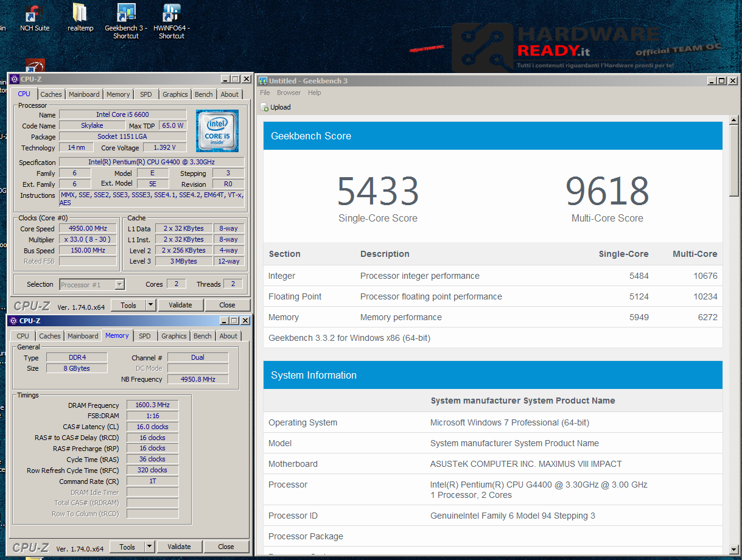
Task: Click Memory row single-core value 5949
Action: click(x=639, y=317)
